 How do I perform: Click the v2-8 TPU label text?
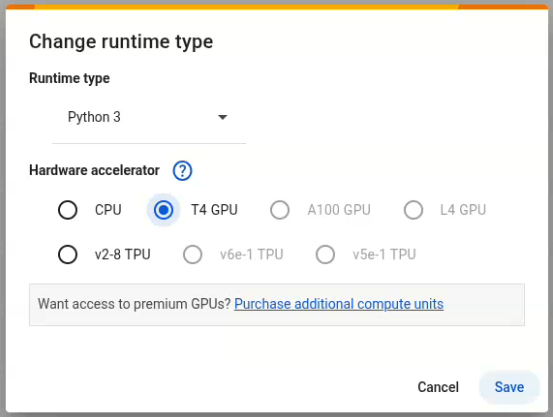[122, 254]
